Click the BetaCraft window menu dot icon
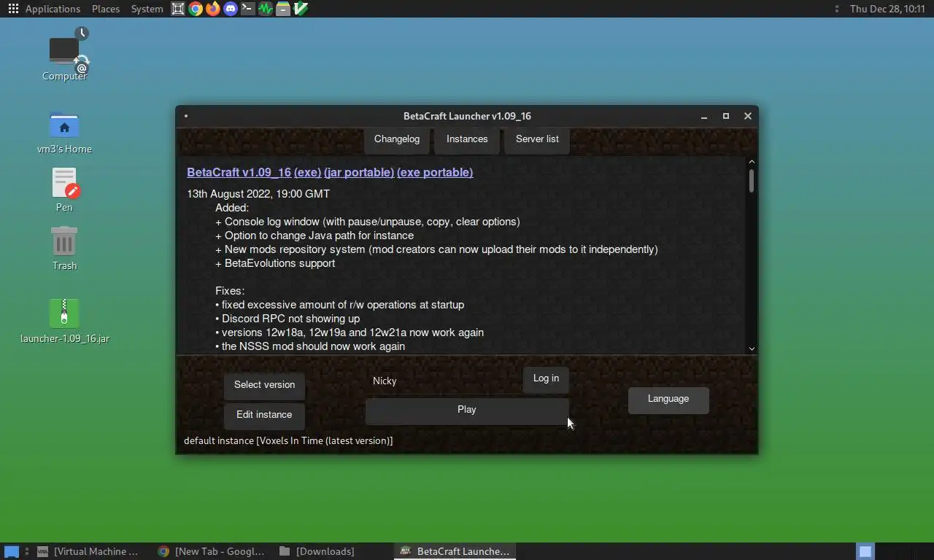The height and width of the screenshot is (560, 934). [x=186, y=116]
